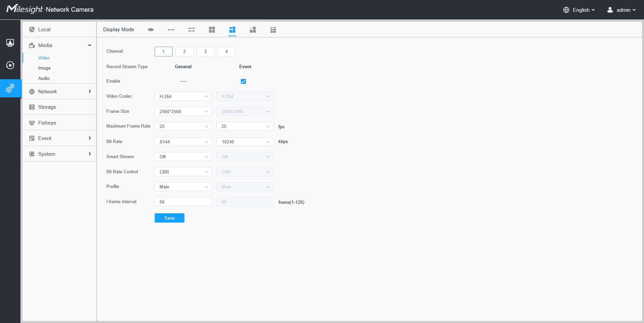644x323 pixels.
Task: Select the single double-arrow panorama display mode
Action: pos(171,30)
